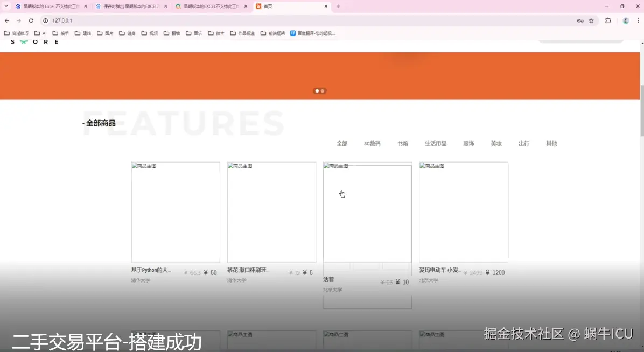Viewport: 644px width, 352px height.
Task: Close the third EXCEL不支持 tab
Action: point(246,6)
